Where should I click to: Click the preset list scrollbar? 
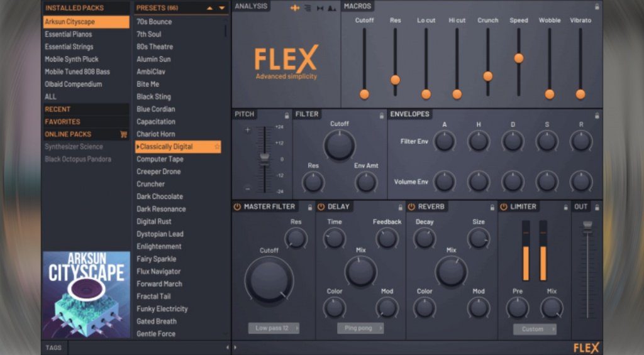tap(225, 30)
